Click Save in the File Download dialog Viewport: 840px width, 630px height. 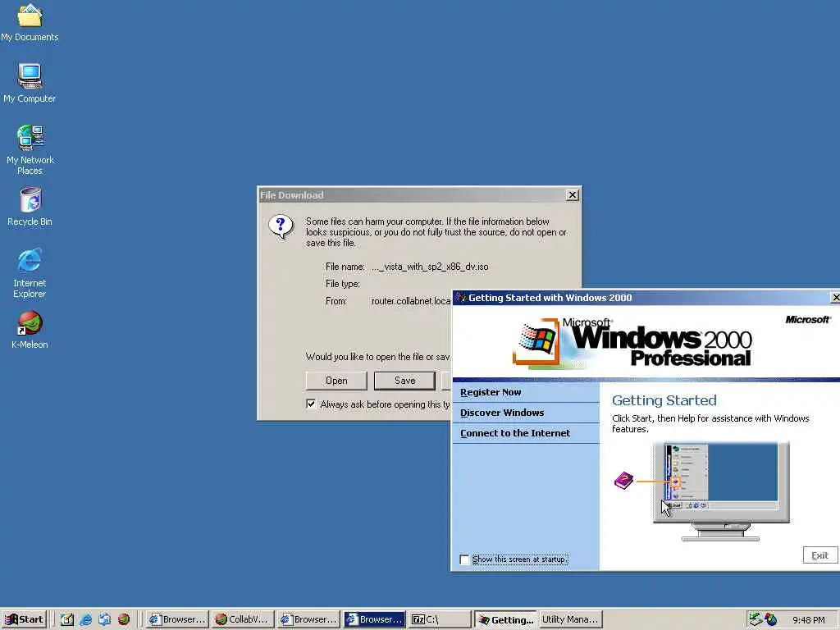[404, 381]
